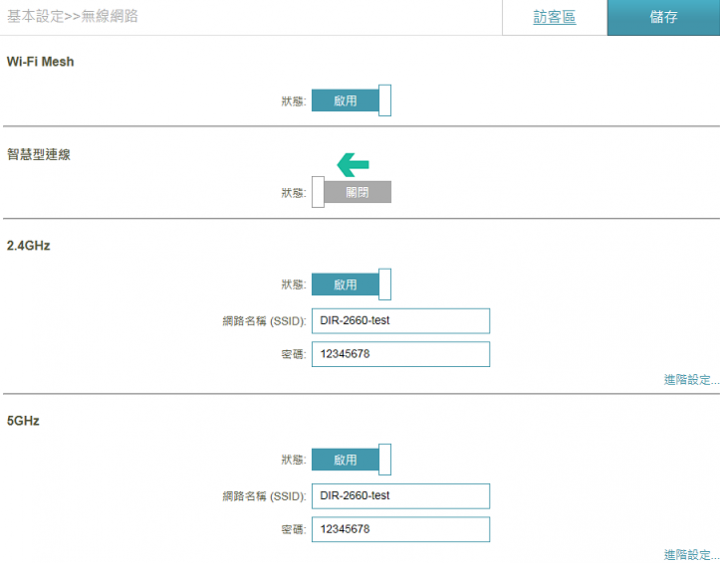Click the 智慧型連線 section heading
The height and width of the screenshot is (563, 720).
[x=39, y=154]
